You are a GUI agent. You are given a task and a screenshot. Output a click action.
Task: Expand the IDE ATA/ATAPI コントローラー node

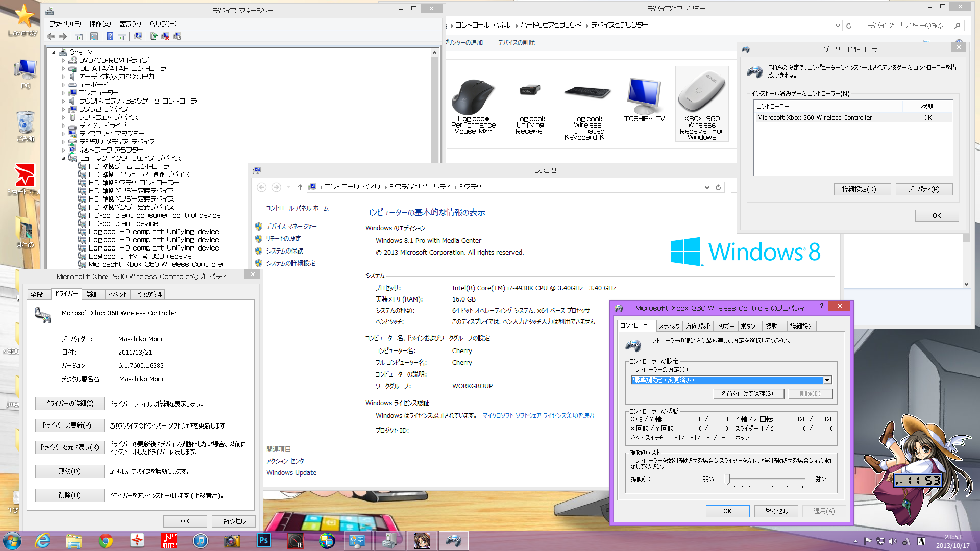(x=64, y=68)
